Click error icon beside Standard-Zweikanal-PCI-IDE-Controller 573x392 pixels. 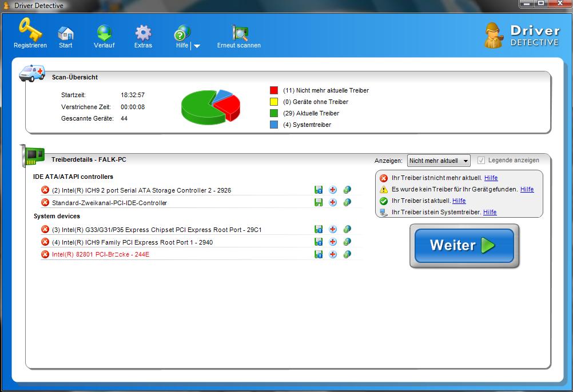45,202
